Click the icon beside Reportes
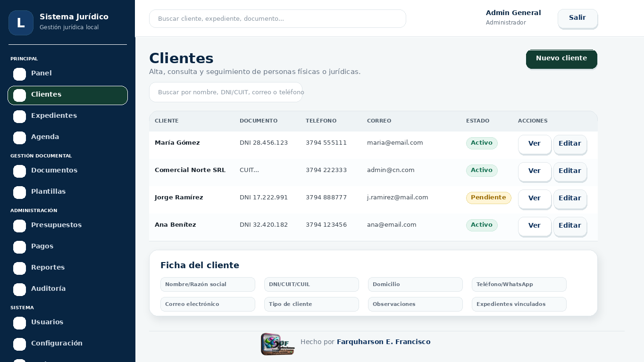Screen dimensions: 644x362 coord(19,268)
